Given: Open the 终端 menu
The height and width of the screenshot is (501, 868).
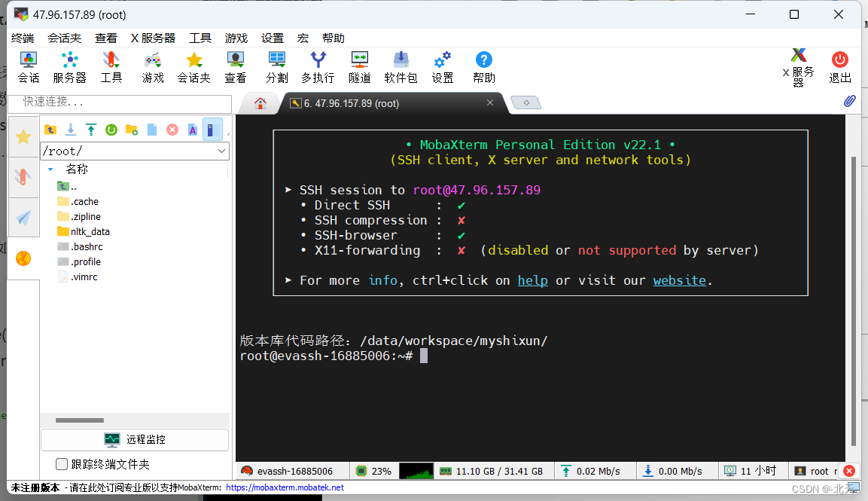Looking at the screenshot, I should pyautogui.click(x=23, y=38).
